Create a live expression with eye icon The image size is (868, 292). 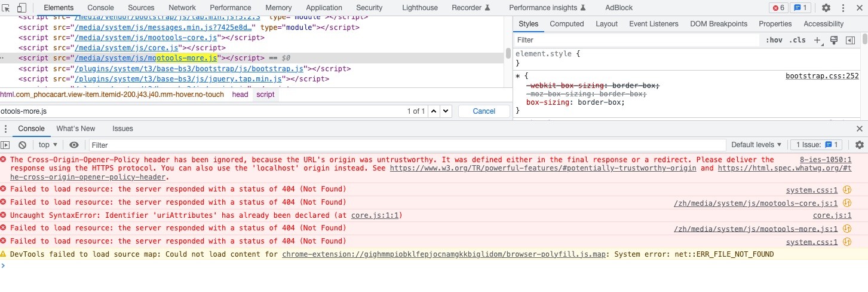coord(74,145)
